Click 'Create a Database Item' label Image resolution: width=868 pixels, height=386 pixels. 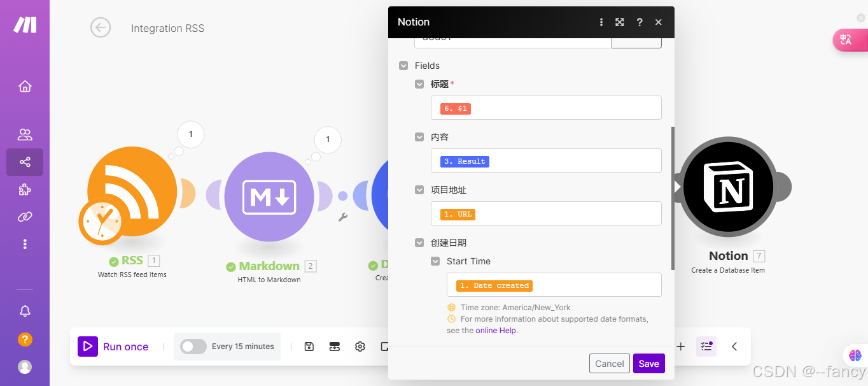728,270
